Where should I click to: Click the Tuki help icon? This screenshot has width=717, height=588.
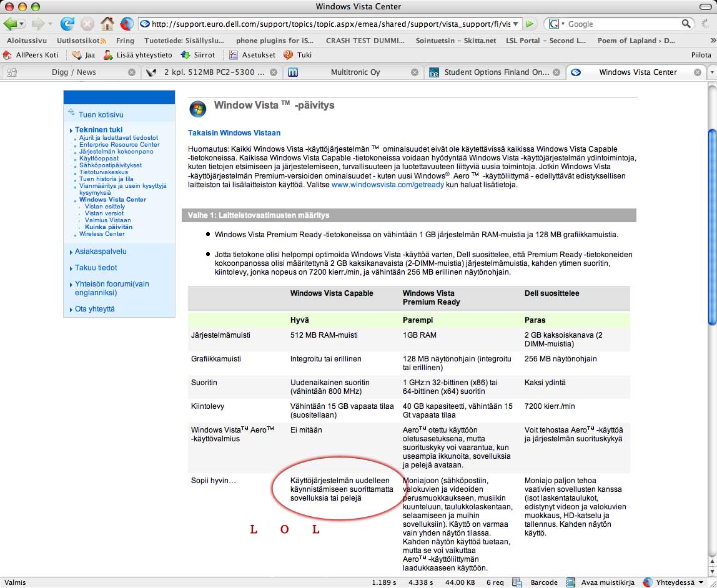[x=288, y=55]
